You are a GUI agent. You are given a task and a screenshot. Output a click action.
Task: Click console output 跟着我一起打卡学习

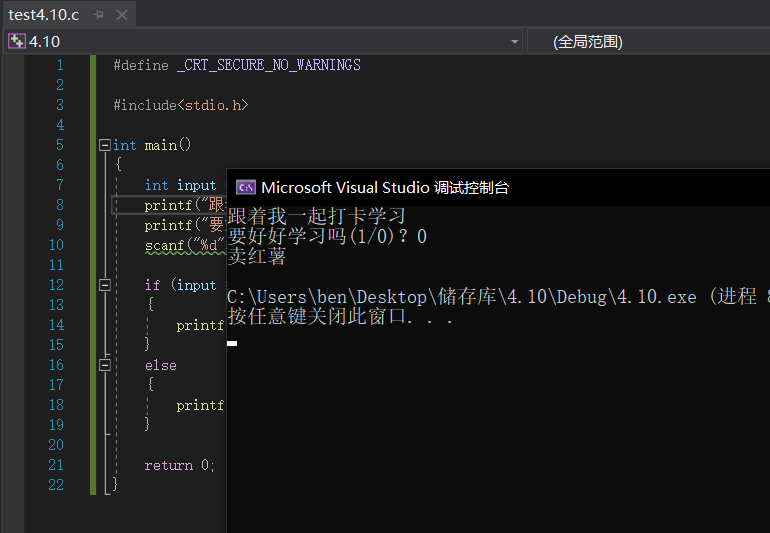pyautogui.click(x=317, y=216)
